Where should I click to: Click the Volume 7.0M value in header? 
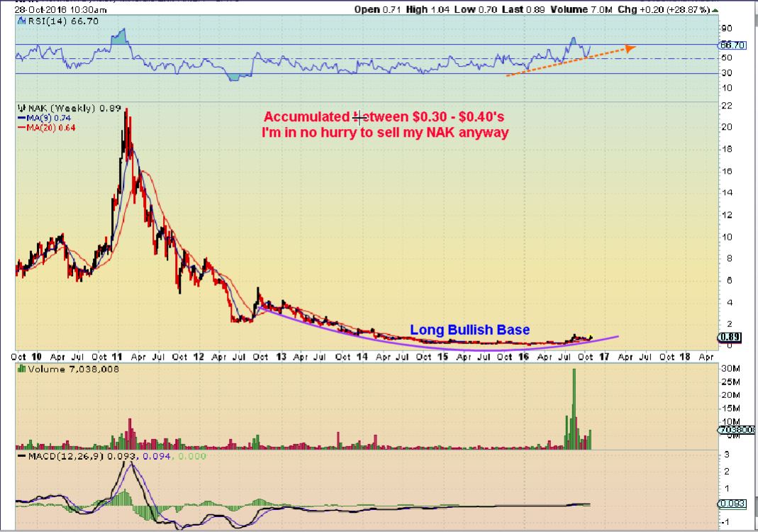coord(581,10)
